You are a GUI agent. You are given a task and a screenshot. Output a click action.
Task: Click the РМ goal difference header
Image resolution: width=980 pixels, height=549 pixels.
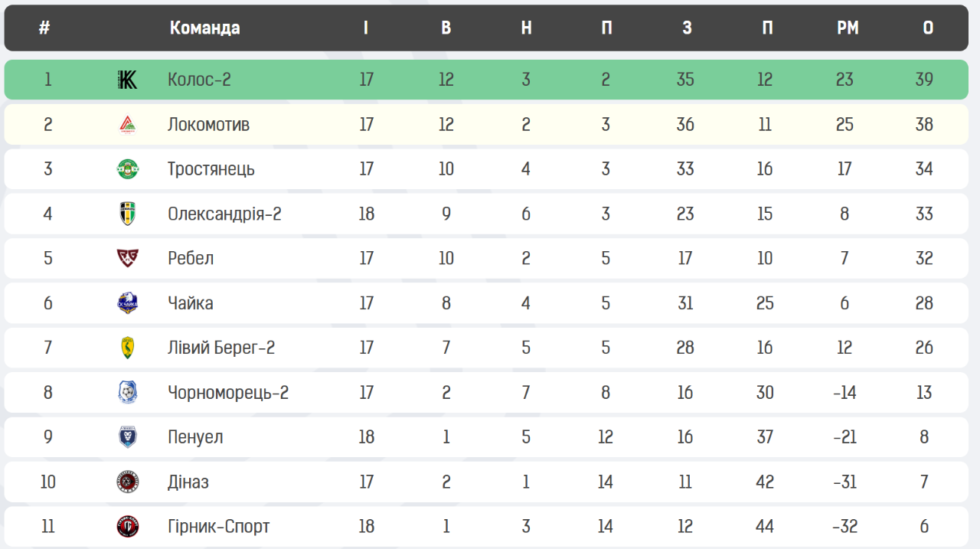point(847,28)
